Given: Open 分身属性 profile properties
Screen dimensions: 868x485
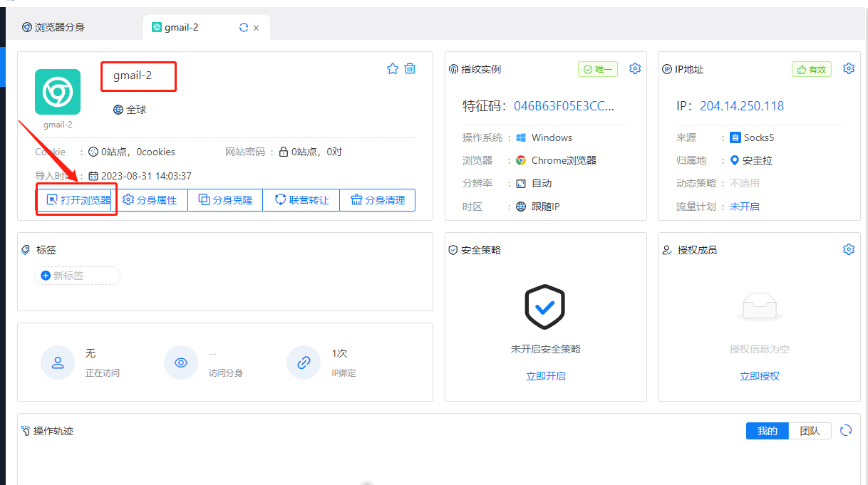Looking at the screenshot, I should click(x=150, y=200).
